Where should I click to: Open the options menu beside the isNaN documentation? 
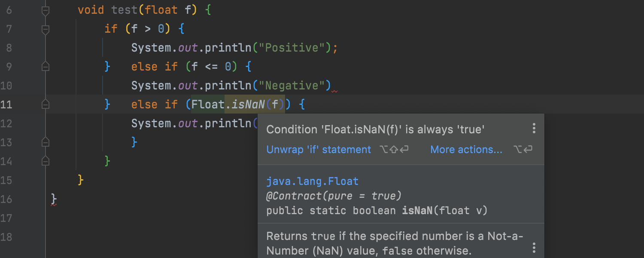tap(534, 248)
